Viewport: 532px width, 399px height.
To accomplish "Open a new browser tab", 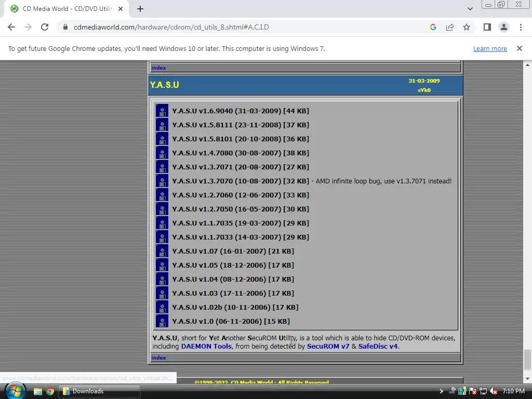I will pyautogui.click(x=140, y=9).
